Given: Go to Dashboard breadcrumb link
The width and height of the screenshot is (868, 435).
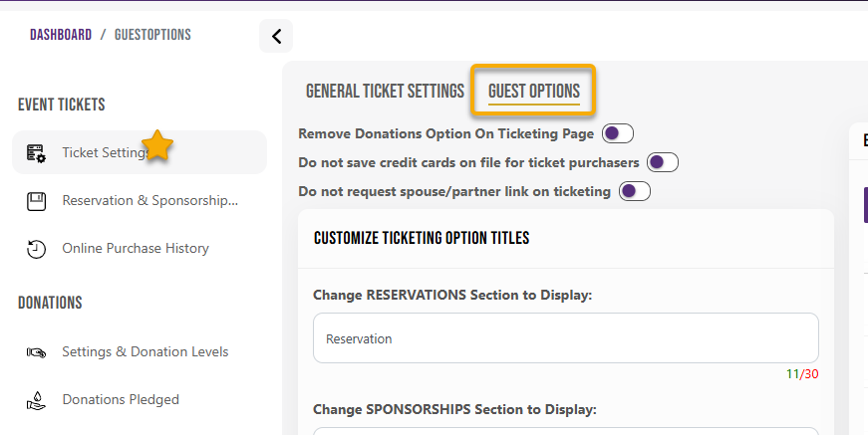Looking at the screenshot, I should pos(61,35).
